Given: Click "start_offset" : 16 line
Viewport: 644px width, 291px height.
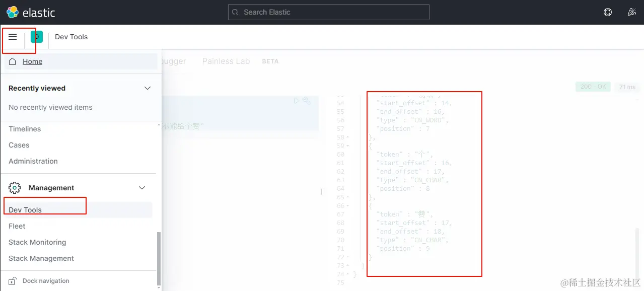Looking at the screenshot, I should tap(414, 163).
